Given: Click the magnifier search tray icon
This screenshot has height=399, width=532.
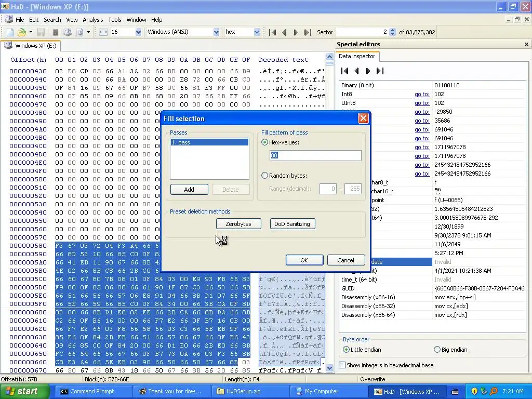Looking at the screenshot, I should tap(494, 392).
